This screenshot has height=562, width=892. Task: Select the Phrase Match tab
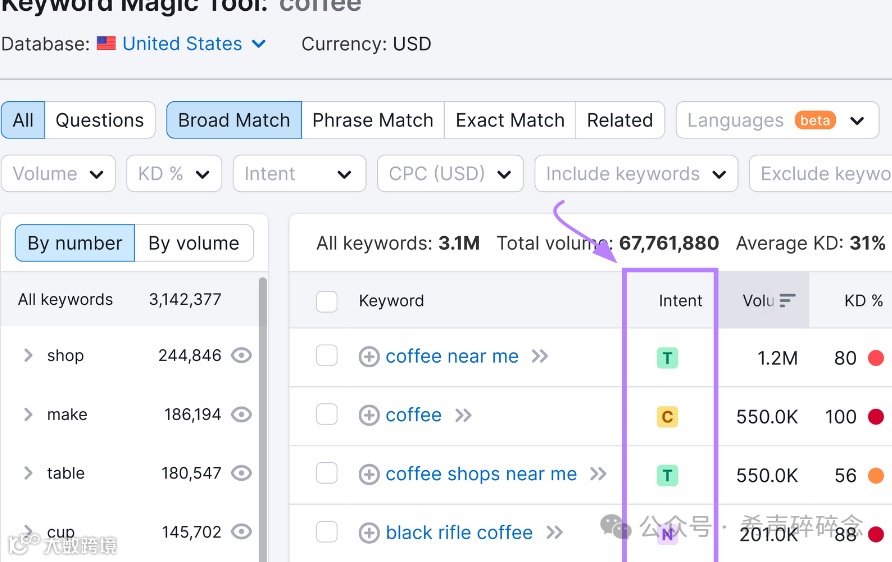(373, 120)
